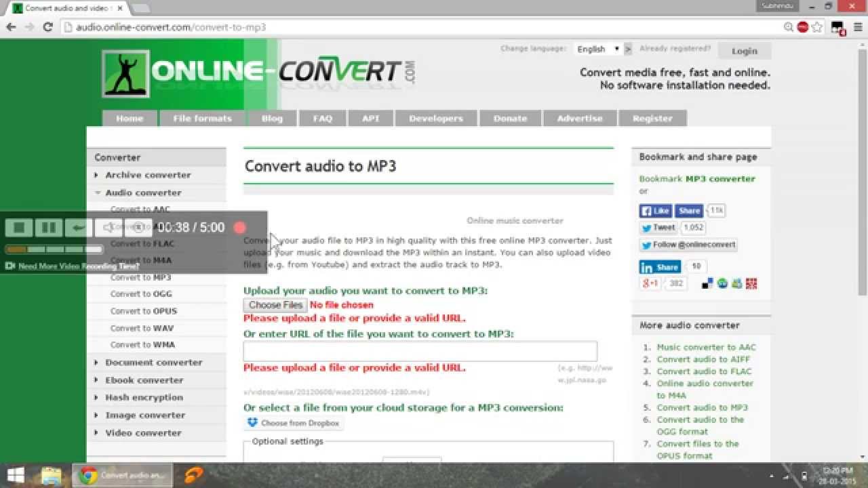This screenshot has width=868, height=488.
Task: Toggle the recorder webcam button
Action: tap(138, 228)
